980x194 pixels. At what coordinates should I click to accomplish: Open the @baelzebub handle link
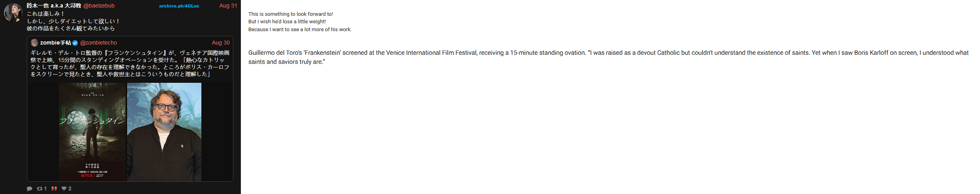(x=99, y=6)
